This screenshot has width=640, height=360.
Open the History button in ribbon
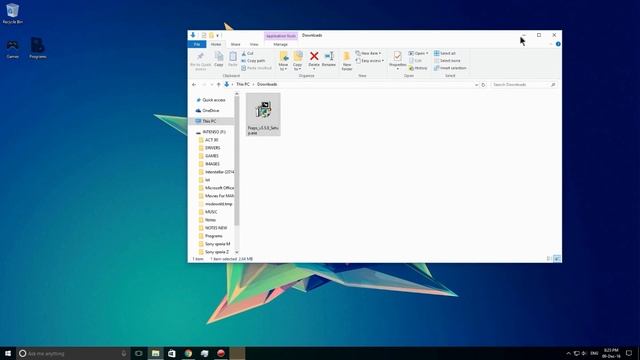(x=418, y=68)
